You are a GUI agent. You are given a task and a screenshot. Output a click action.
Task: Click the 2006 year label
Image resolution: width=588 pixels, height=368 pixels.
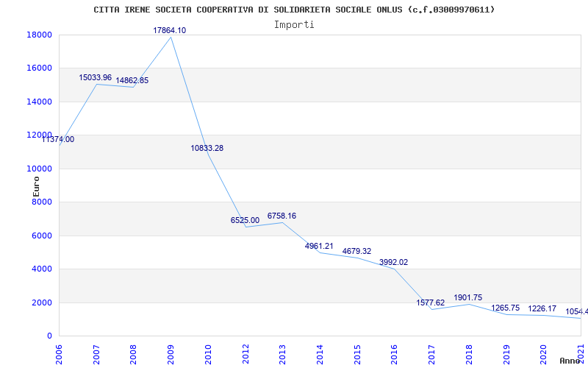60,355
